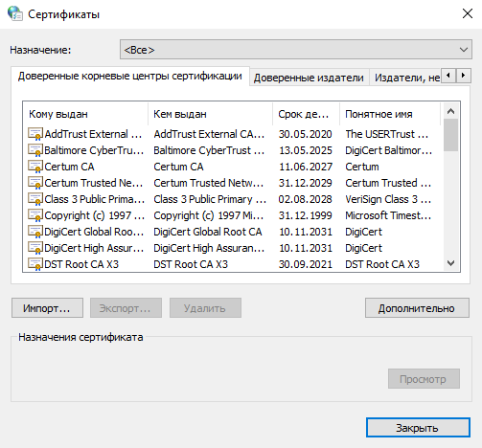The width and height of the screenshot is (482, 448).
Task: Click expiry date 30.09.2021
Action: point(306,264)
